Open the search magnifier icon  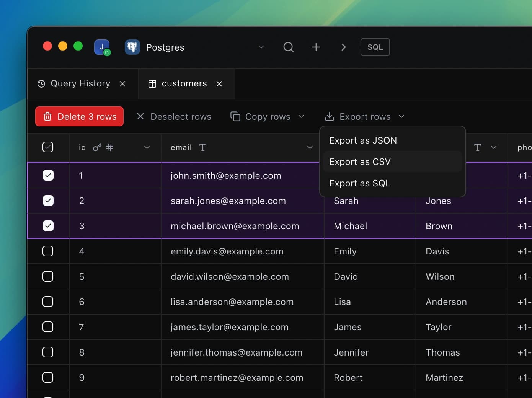tap(289, 47)
